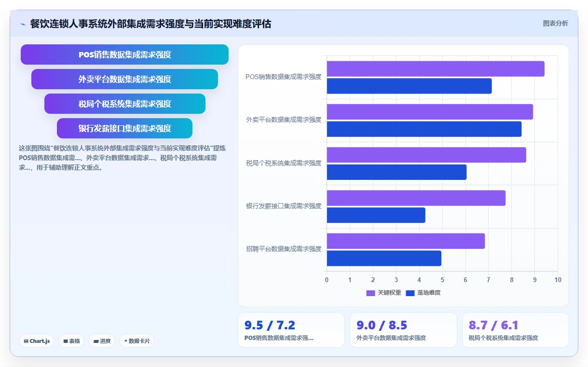The height and width of the screenshot is (367, 588).
Task: Click the 餐饮连锁人事系统外部集成需求强度 title text
Action: [x=150, y=24]
